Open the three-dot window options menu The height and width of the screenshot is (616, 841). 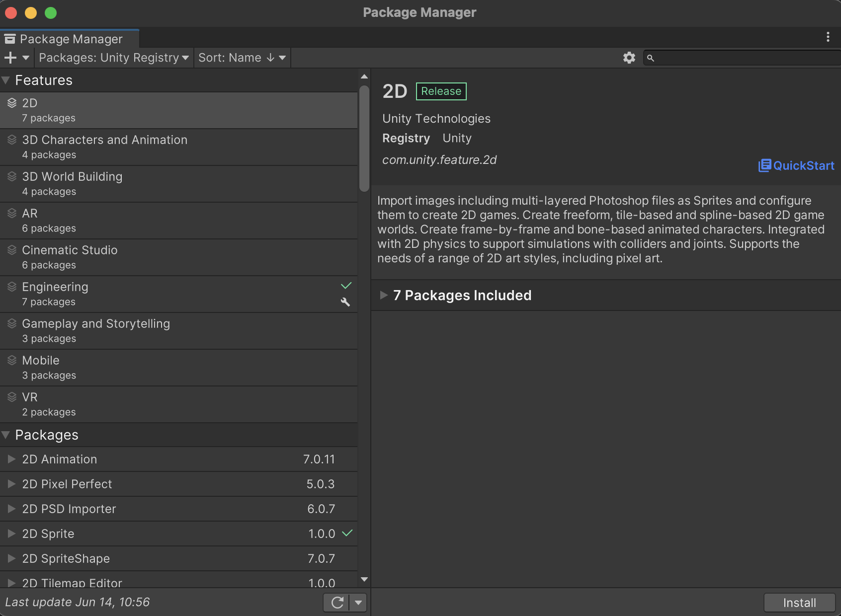pyautogui.click(x=828, y=37)
